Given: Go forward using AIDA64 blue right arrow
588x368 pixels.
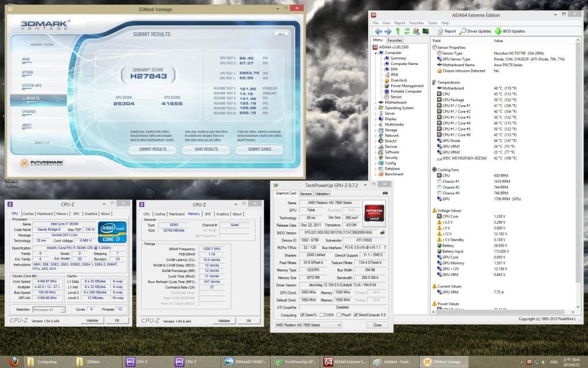Looking at the screenshot, I should pos(388,31).
